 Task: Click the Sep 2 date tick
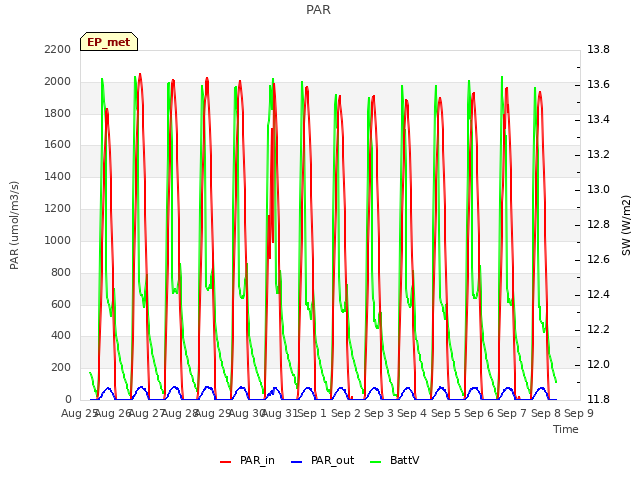(x=346, y=413)
